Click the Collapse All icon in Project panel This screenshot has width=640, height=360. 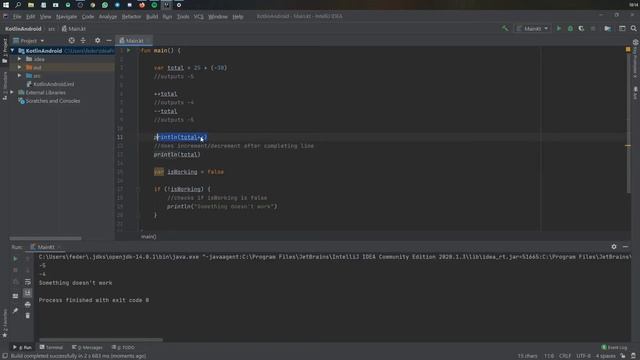pos(83,40)
